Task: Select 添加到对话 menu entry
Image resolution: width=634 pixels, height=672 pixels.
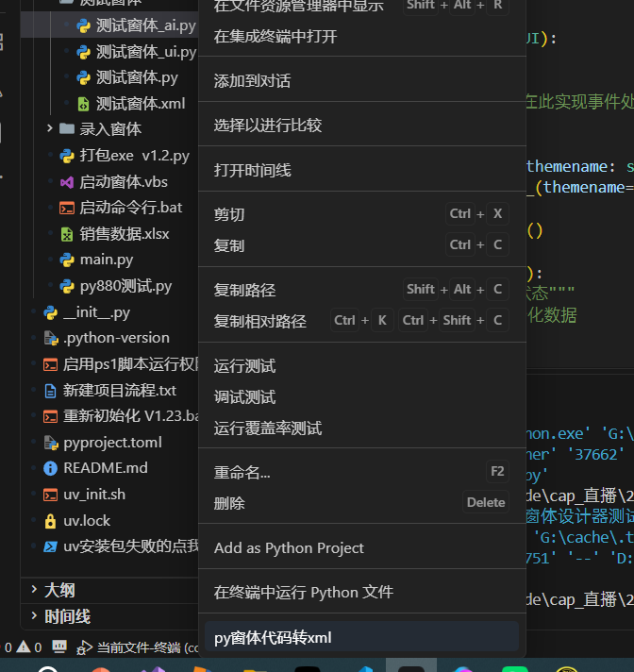Action: click(x=362, y=81)
